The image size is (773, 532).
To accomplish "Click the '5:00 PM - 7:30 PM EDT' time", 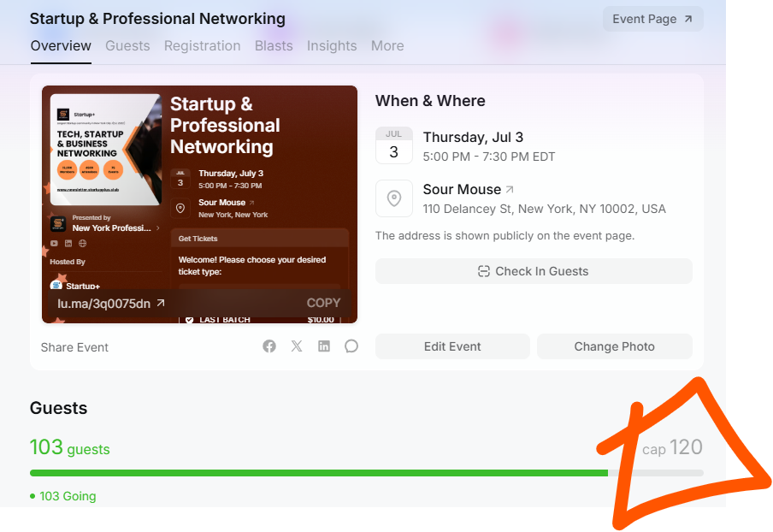I will 489,157.
